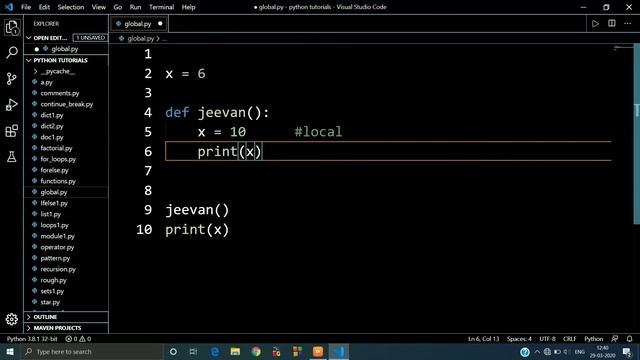640x360 pixels.
Task: Open File Explorer from taskbar
Action: [236, 351]
